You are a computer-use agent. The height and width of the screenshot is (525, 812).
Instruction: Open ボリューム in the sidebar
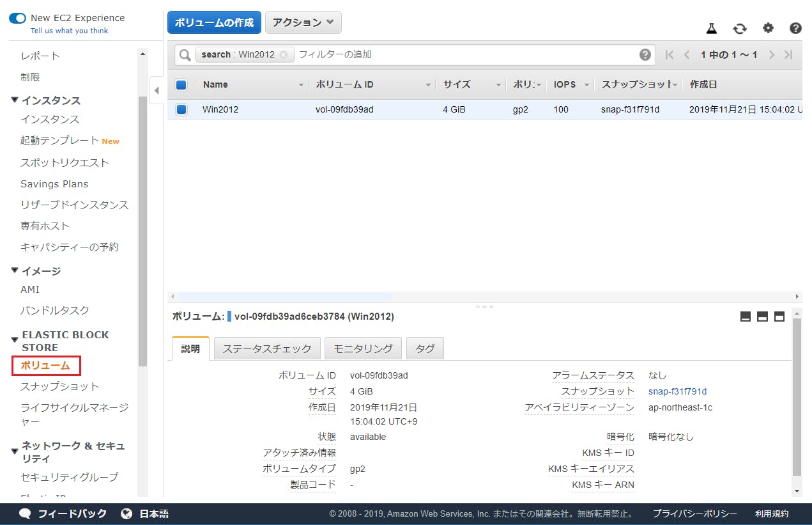[45, 366]
